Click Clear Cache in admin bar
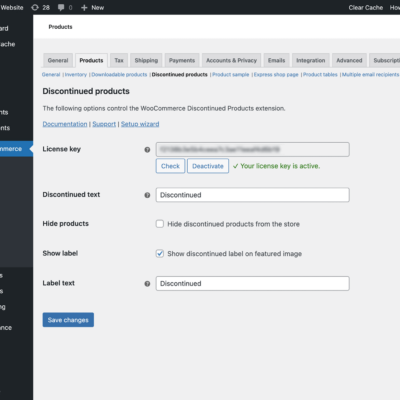This screenshot has height=400, width=400. coord(366,7)
